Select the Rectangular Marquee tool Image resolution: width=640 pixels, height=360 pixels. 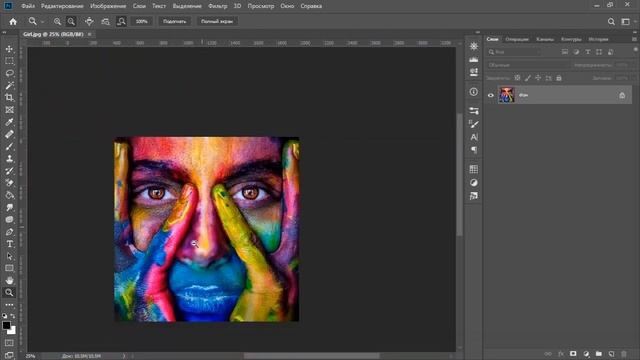coord(9,61)
